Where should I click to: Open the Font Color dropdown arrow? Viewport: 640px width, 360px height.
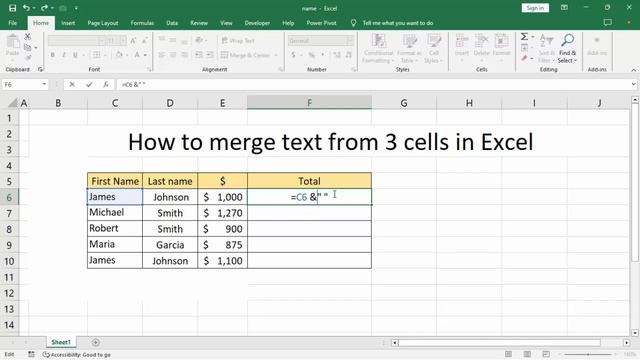click(145, 55)
